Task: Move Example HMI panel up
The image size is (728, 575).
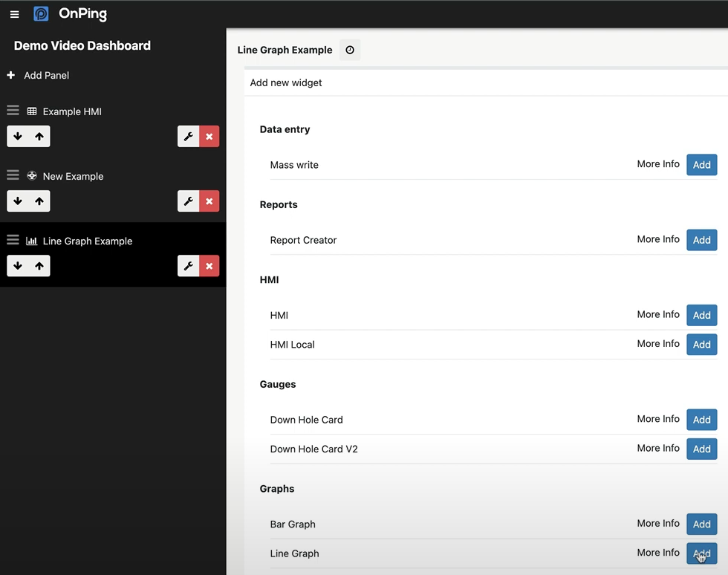Action: pos(39,136)
